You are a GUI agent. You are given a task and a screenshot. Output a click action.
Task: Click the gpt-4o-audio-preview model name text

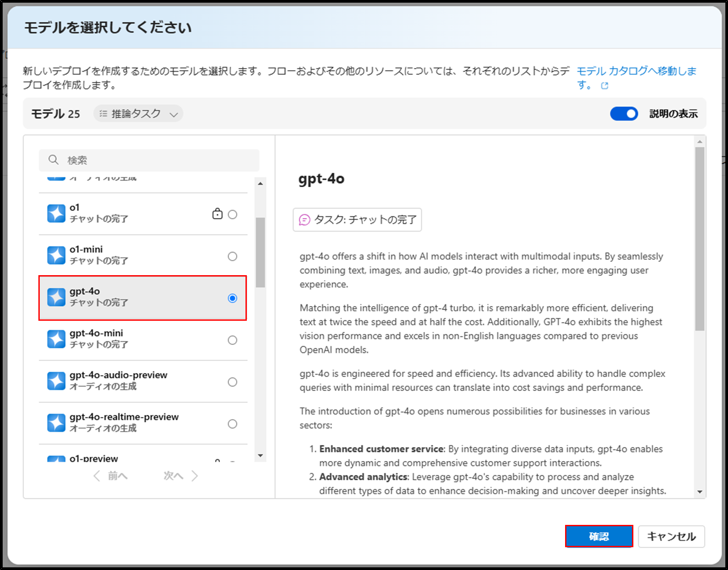[x=119, y=375]
